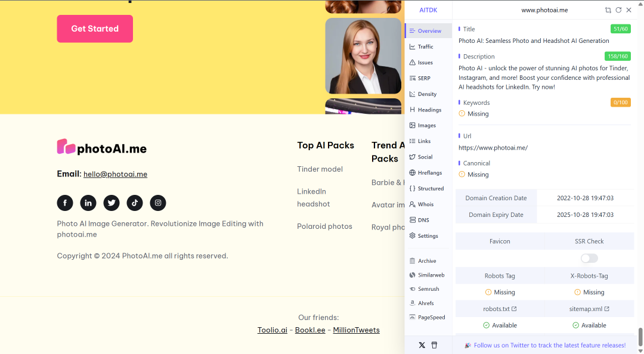Click the domain creation date 2022-10-28 value
Viewport: 644px width, 354px height.
coord(586,198)
